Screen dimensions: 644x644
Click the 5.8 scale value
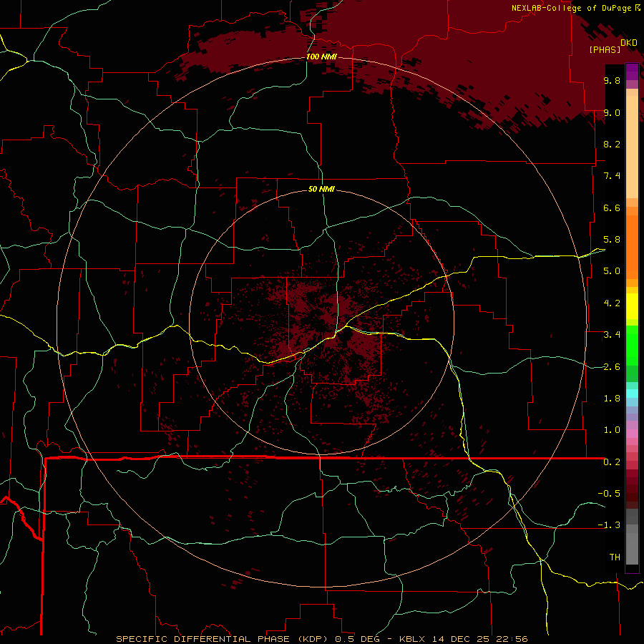pyautogui.click(x=612, y=240)
